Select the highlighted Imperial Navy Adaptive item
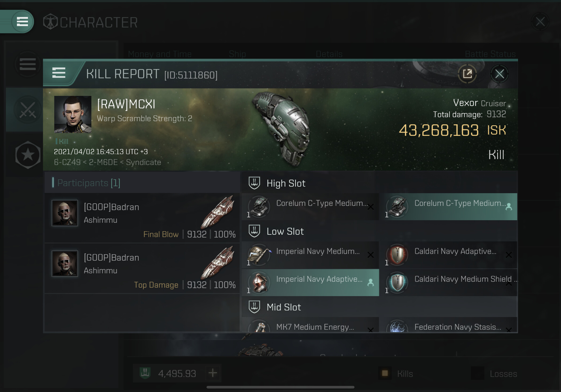This screenshot has height=392, width=561. coord(310,283)
